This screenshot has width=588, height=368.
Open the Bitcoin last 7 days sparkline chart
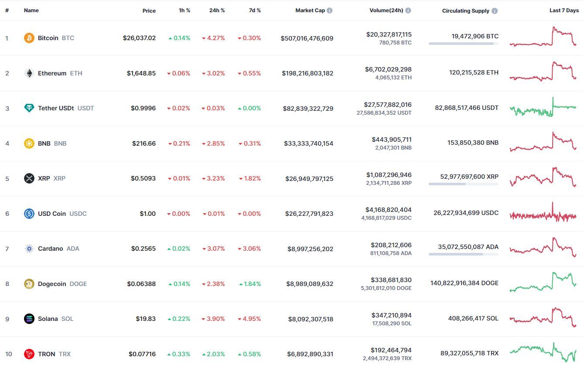coord(543,37)
